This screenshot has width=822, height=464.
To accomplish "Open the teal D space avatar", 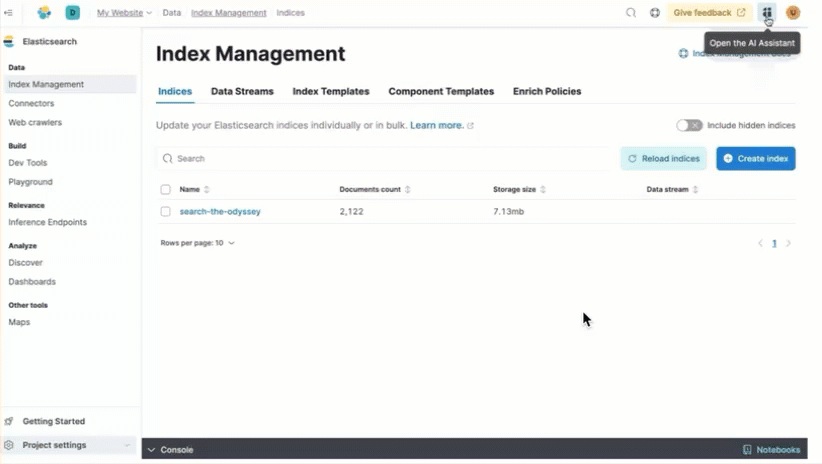I will point(72,13).
